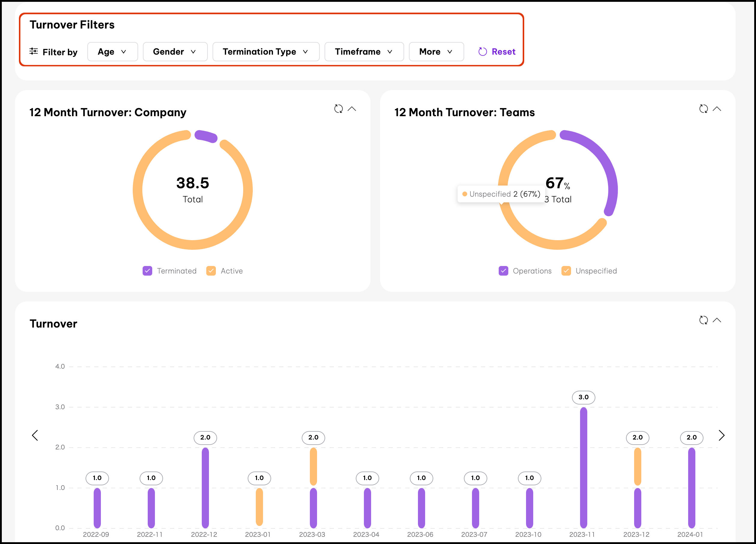
Task: Uncheck the Terminated legend checkbox
Action: (x=147, y=271)
